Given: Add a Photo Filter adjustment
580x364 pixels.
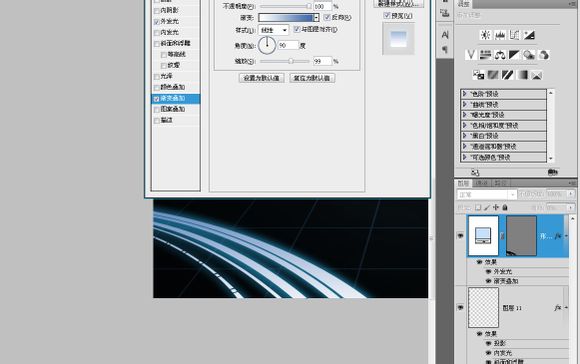Looking at the screenshot, I should (529, 55).
